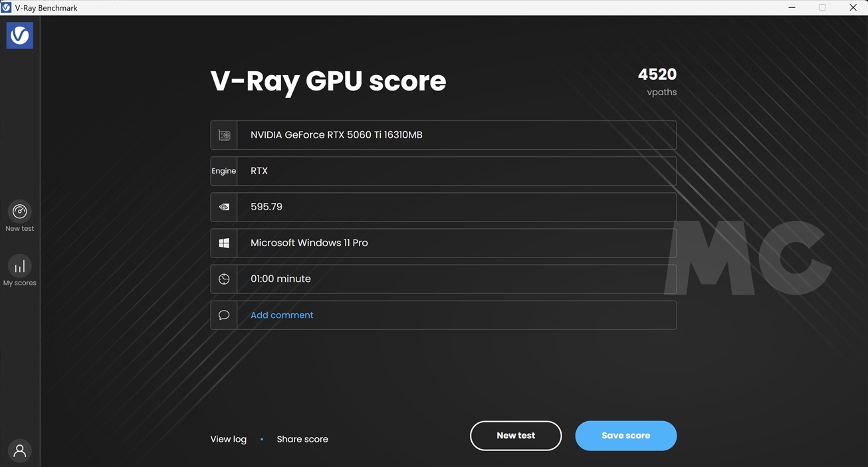Select Share score
The height and width of the screenshot is (467, 868).
point(302,439)
